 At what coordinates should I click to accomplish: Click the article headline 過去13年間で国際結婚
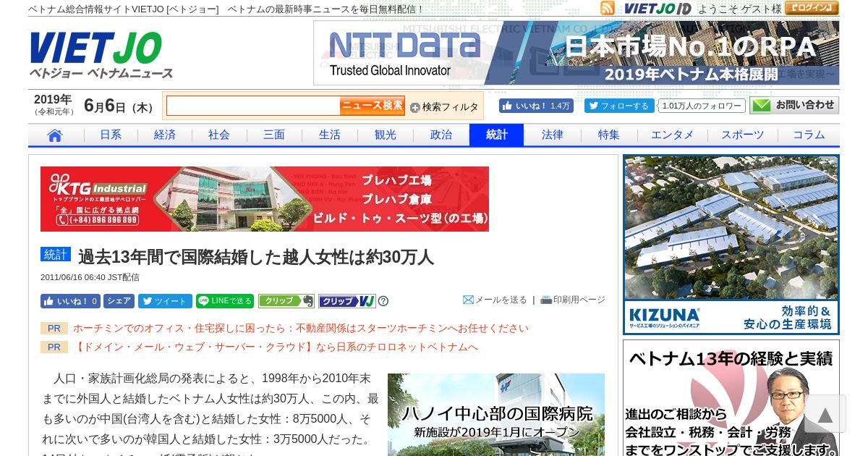[256, 257]
